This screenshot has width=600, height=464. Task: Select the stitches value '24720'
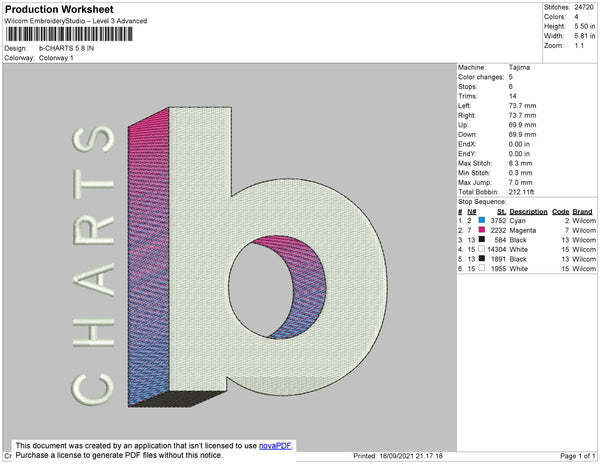(584, 7)
